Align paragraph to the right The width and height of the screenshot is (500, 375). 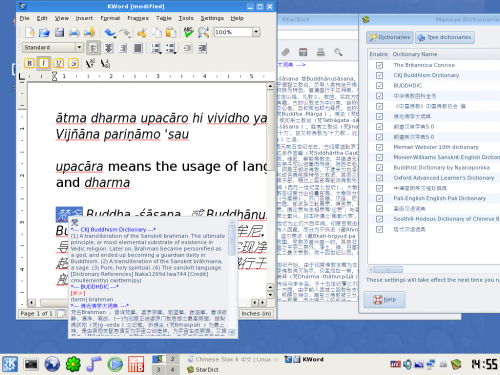tap(123, 48)
